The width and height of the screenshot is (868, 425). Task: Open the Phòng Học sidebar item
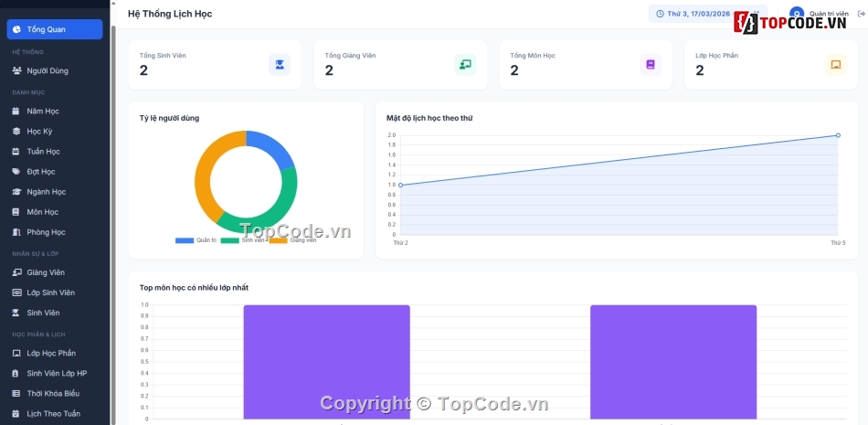46,232
